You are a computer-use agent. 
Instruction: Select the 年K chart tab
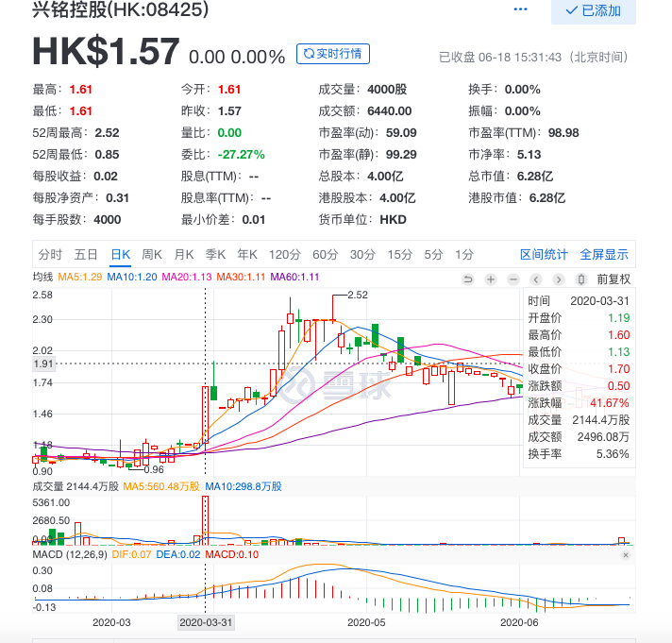(247, 255)
